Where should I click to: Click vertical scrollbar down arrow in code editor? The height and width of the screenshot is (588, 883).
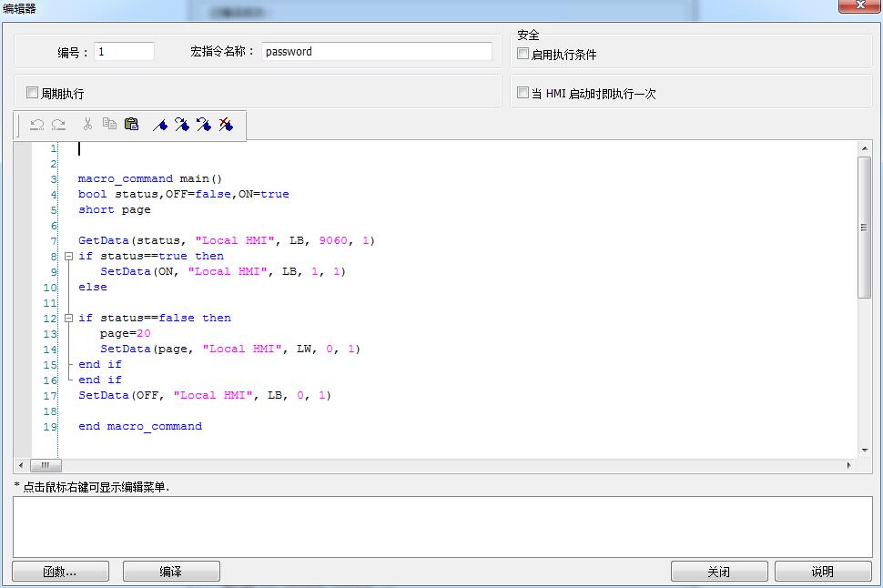pos(865,450)
